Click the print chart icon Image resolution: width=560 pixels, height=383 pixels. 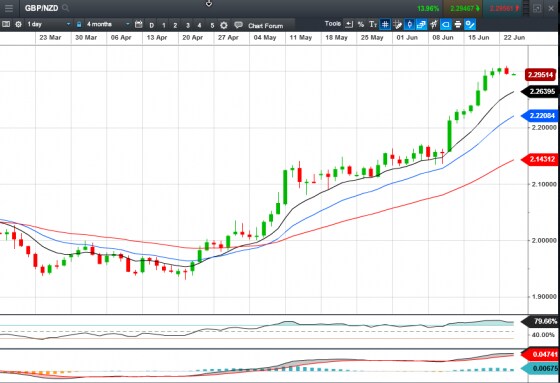pyautogui.click(x=458, y=24)
